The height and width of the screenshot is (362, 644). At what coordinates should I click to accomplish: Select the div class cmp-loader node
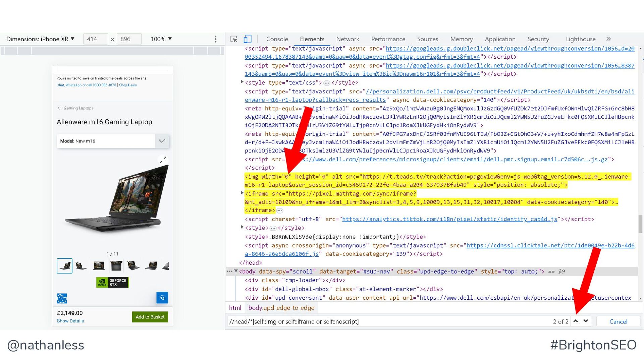point(295,280)
